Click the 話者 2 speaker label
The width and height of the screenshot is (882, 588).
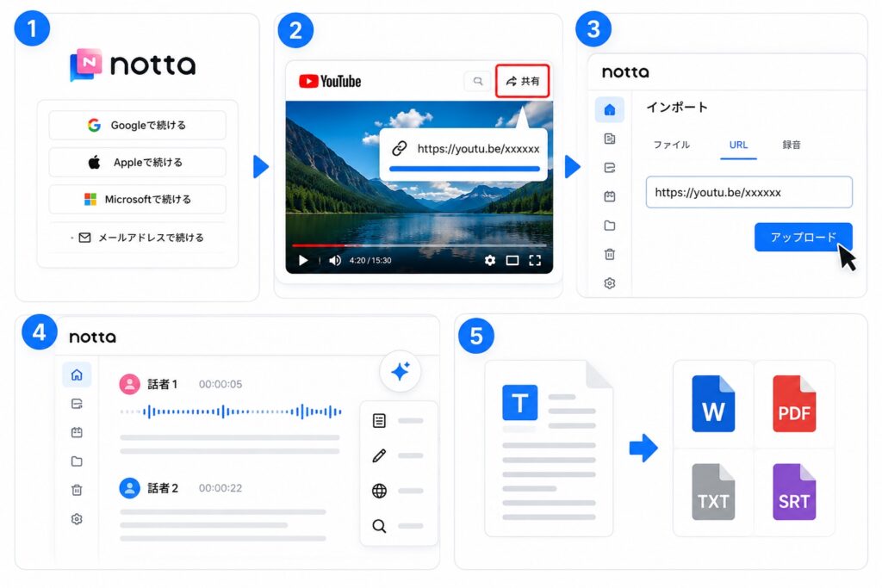(163, 488)
